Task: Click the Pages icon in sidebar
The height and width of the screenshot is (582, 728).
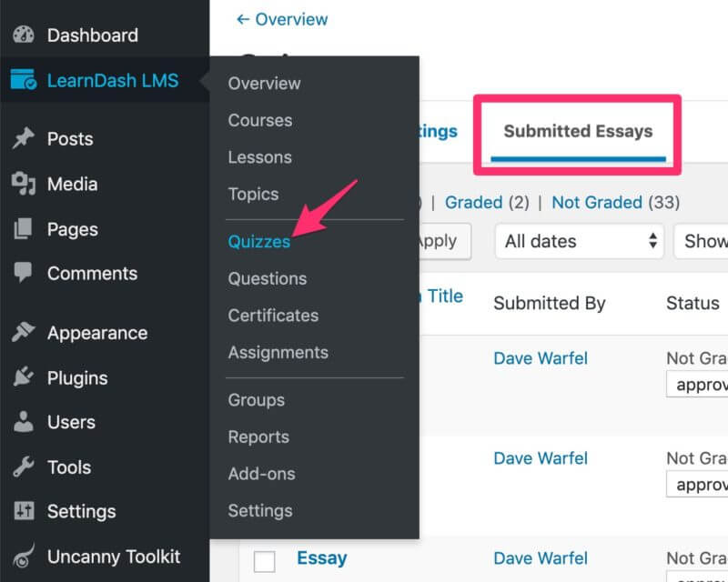Action: point(23,228)
